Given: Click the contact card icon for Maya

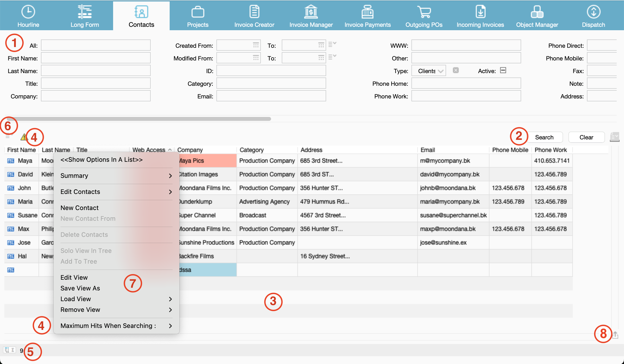Looking at the screenshot, I should 11,161.
